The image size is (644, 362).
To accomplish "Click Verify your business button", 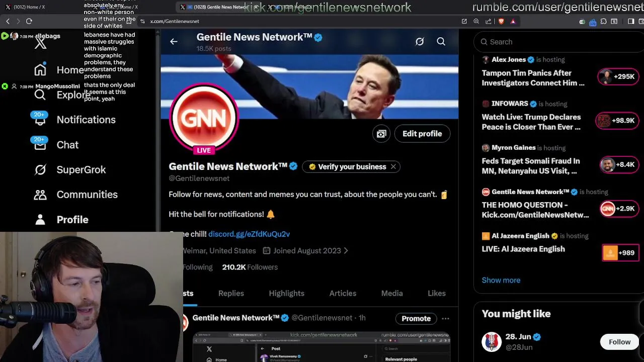I will (347, 166).
